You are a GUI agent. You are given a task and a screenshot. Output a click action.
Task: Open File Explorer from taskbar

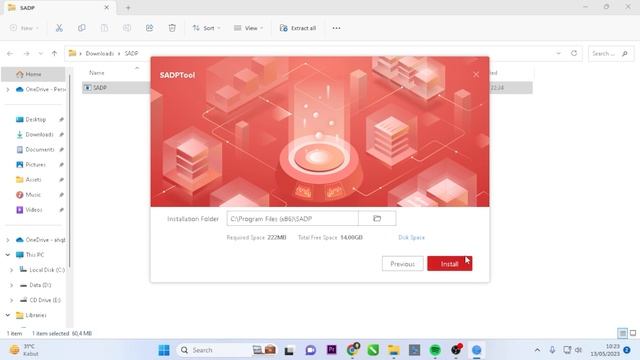(x=393, y=350)
